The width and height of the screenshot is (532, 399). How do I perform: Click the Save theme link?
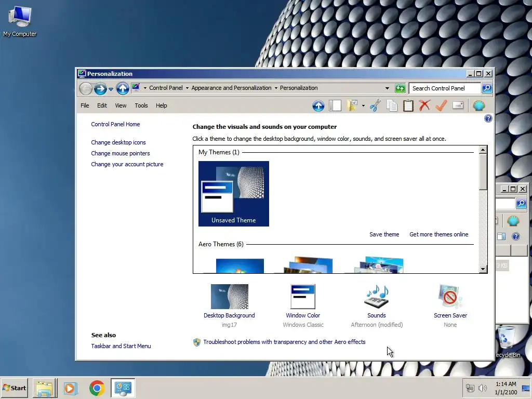[x=384, y=234]
